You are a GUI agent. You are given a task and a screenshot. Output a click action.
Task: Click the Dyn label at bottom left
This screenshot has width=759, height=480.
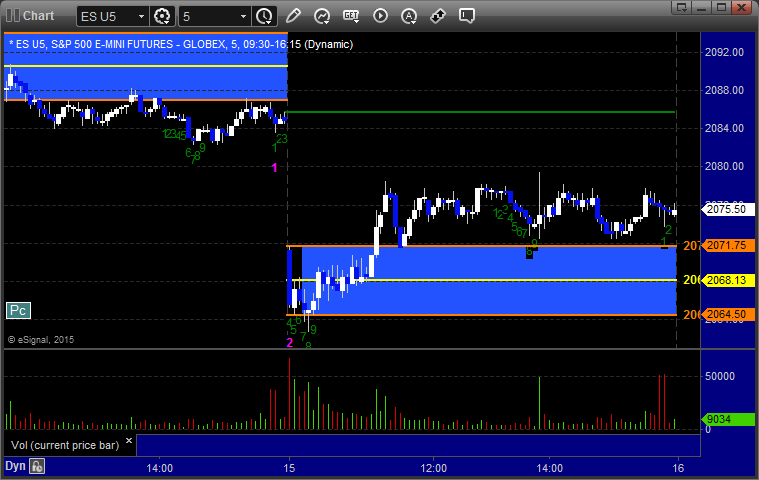15,466
